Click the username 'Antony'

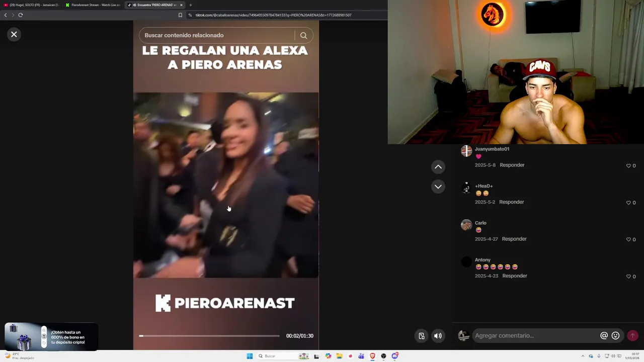click(482, 260)
